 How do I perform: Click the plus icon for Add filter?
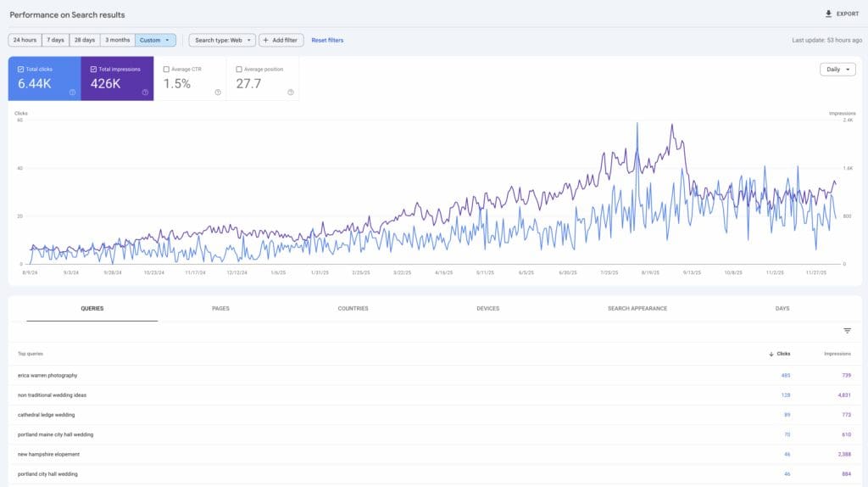point(265,40)
